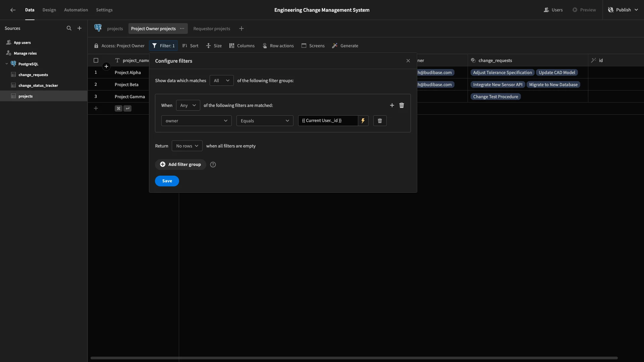This screenshot has height=362, width=644.
Task: Click the Save button
Action: pyautogui.click(x=167, y=181)
